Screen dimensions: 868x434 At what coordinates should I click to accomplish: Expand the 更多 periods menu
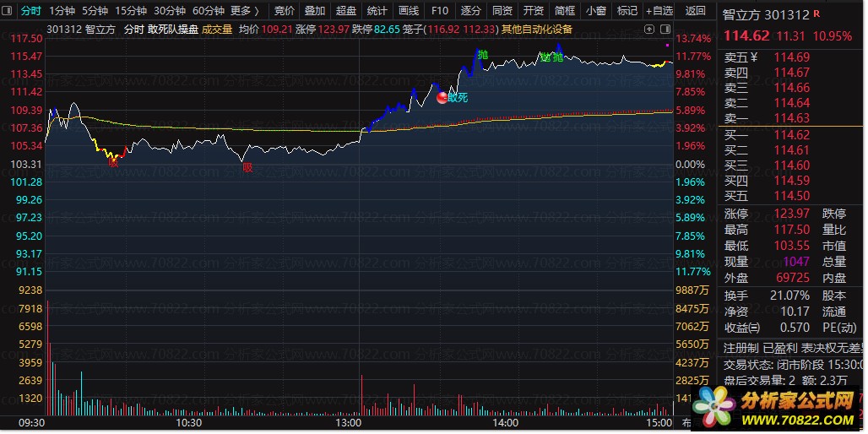pyautogui.click(x=244, y=10)
